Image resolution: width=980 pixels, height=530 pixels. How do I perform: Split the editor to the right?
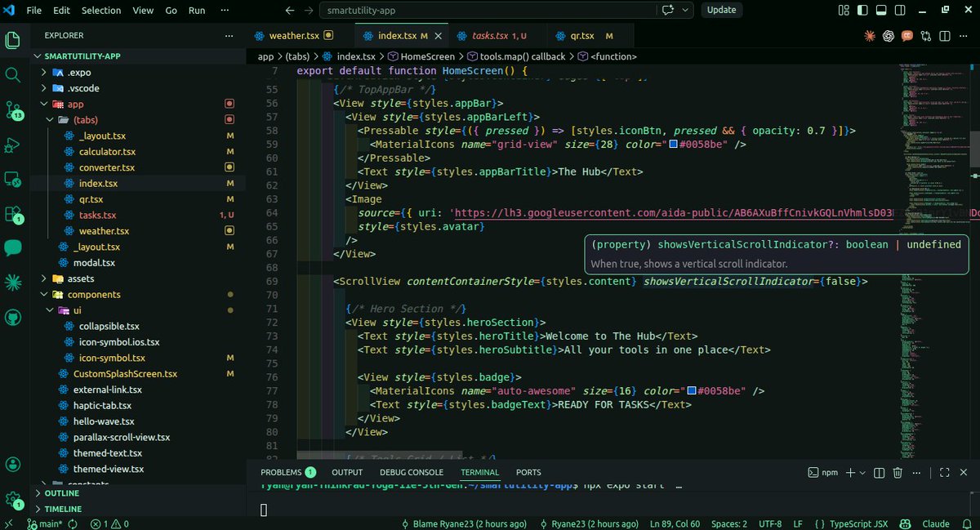944,36
